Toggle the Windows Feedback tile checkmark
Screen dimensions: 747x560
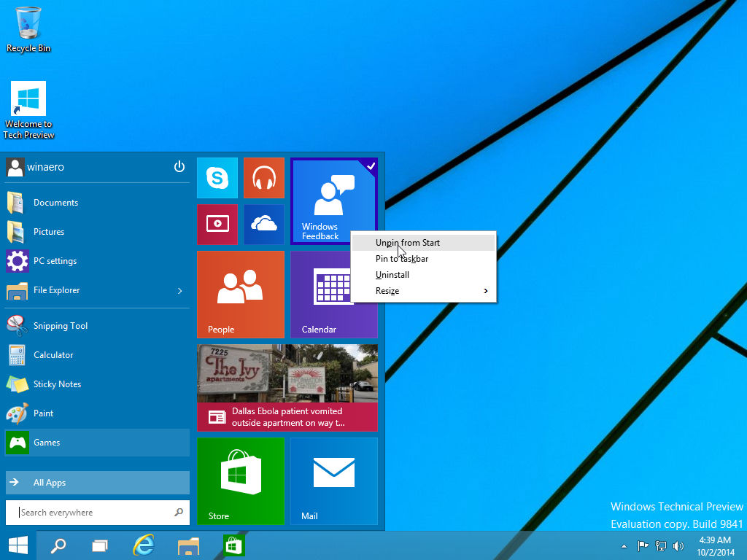pyautogui.click(x=371, y=166)
